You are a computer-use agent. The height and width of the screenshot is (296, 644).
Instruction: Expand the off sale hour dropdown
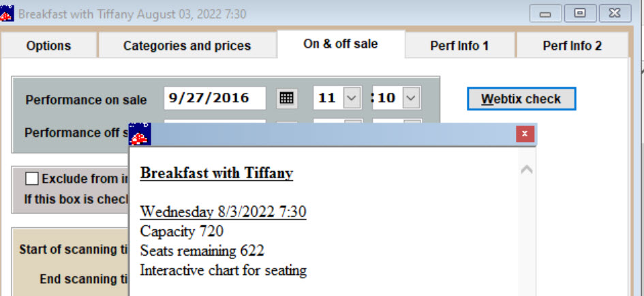click(353, 122)
